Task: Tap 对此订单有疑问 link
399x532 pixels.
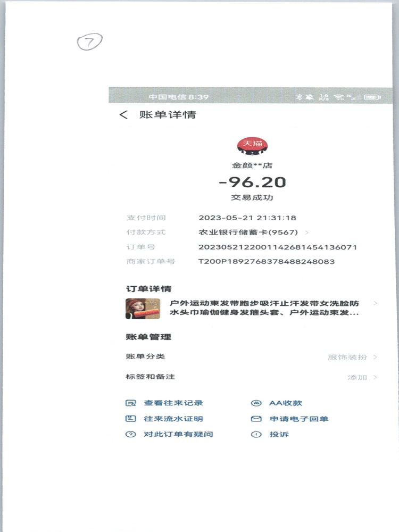Action: tap(178, 434)
